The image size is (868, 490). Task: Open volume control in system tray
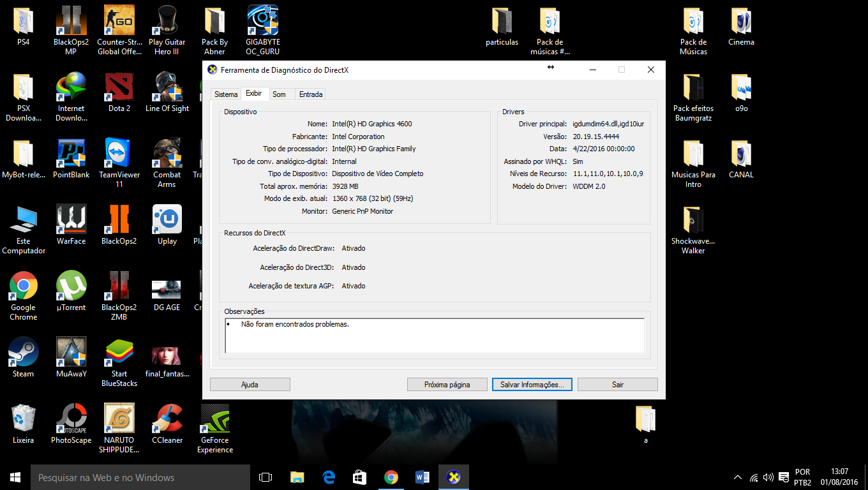point(768,477)
